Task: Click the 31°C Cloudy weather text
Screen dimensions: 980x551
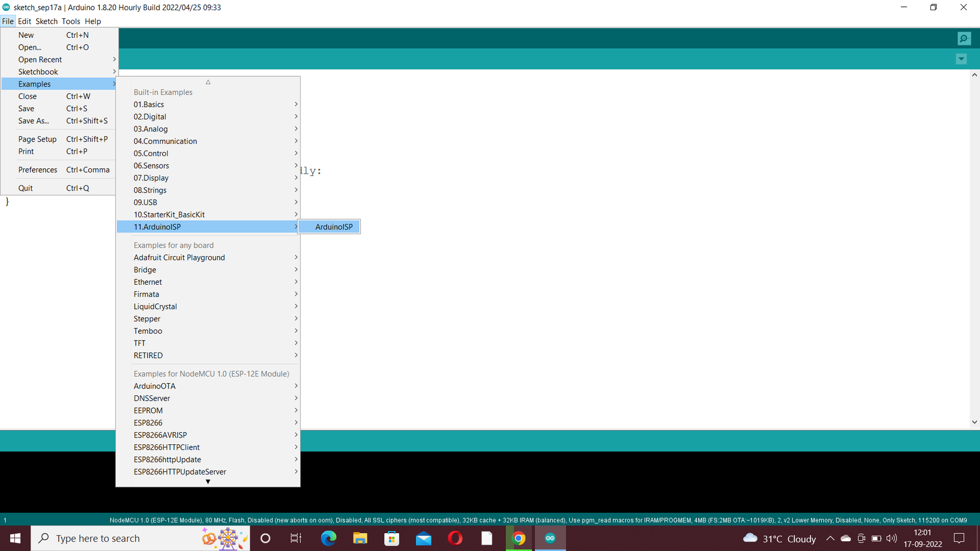Action: 789,539
